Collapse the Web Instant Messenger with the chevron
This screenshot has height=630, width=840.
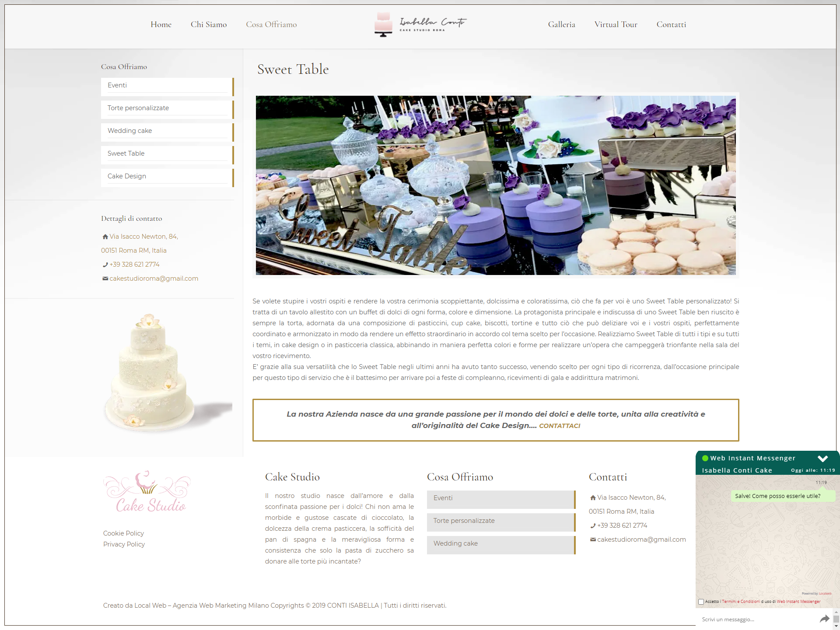pyautogui.click(x=823, y=459)
